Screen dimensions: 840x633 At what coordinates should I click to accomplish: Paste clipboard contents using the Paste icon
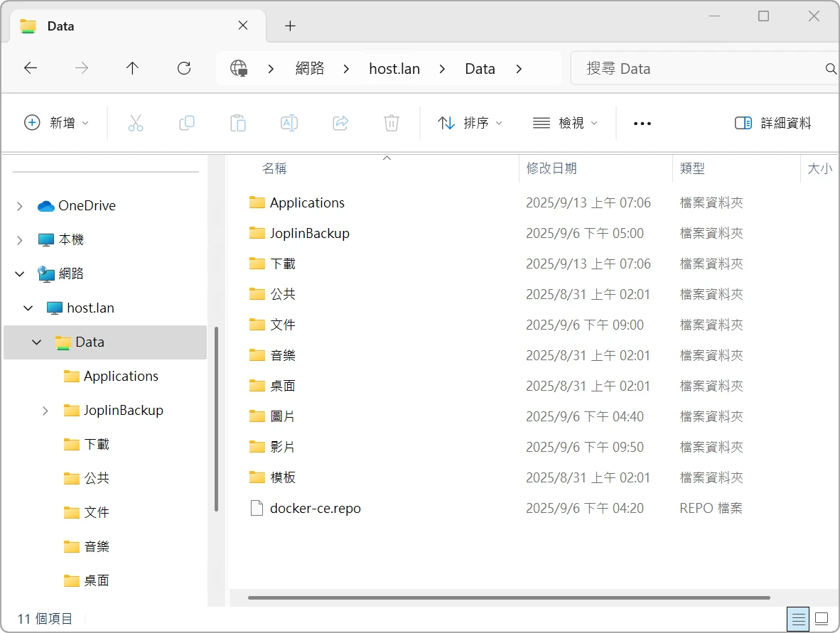click(x=238, y=123)
